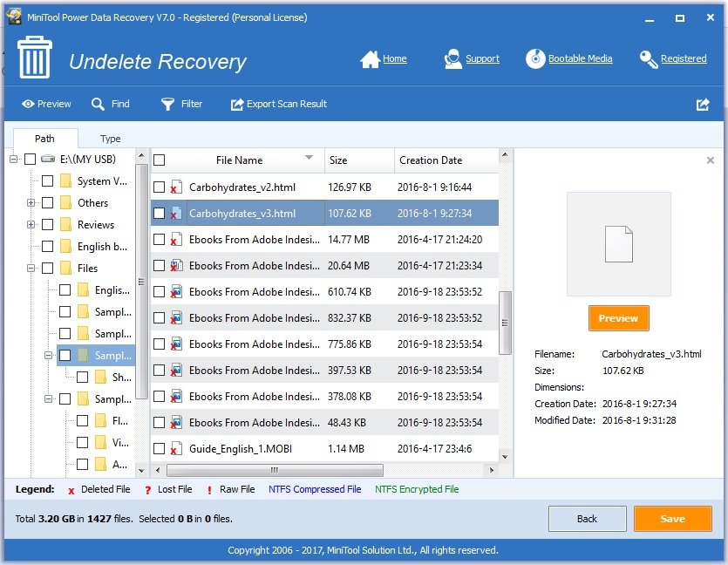This screenshot has height=565, width=728.
Task: Collapse the E:\(MY USB) tree node
Action: (x=13, y=160)
